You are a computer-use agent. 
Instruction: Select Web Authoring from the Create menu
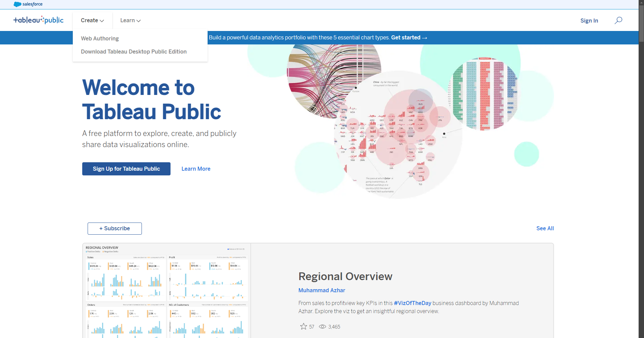(x=99, y=38)
